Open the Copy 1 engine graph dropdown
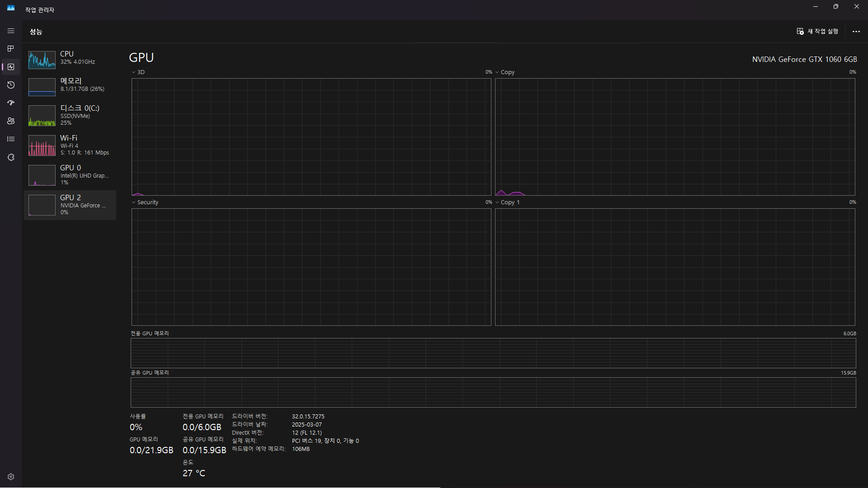The image size is (868, 488). tap(508, 202)
